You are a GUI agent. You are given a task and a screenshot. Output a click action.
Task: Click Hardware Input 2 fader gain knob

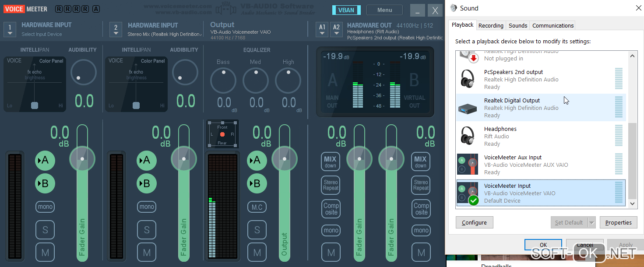pyautogui.click(x=184, y=158)
